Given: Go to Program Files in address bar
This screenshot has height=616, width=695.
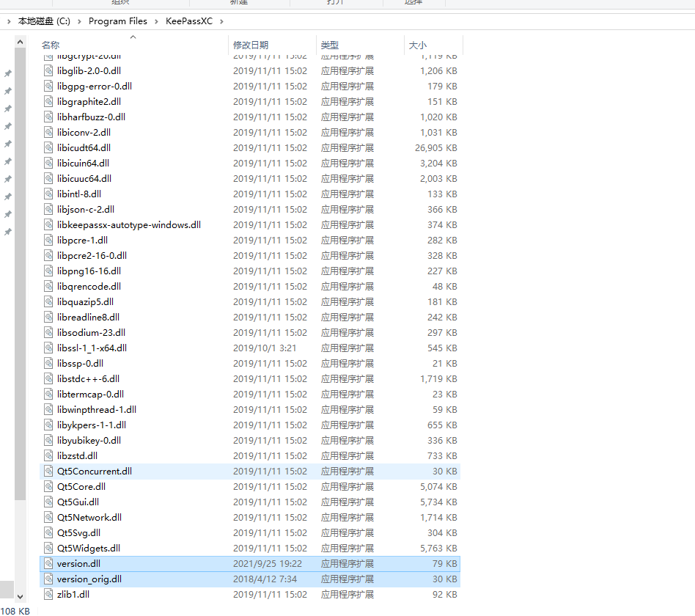Looking at the screenshot, I should point(117,21).
